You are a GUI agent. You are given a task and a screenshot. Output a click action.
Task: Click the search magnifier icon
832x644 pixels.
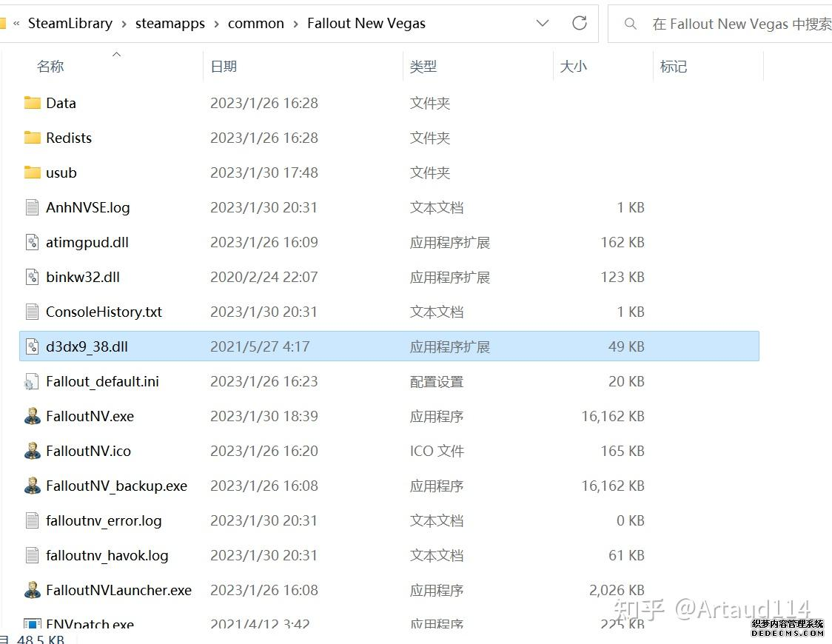point(631,24)
